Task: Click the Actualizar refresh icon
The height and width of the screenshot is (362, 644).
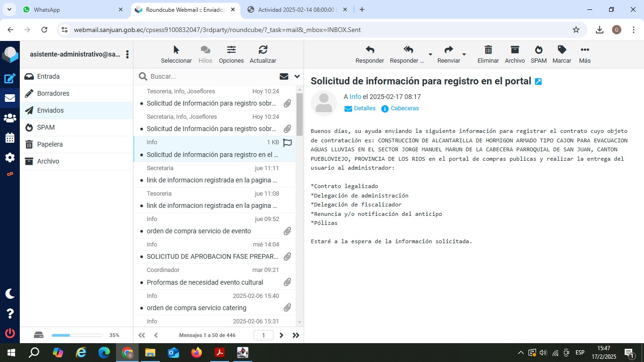Action: pyautogui.click(x=263, y=50)
